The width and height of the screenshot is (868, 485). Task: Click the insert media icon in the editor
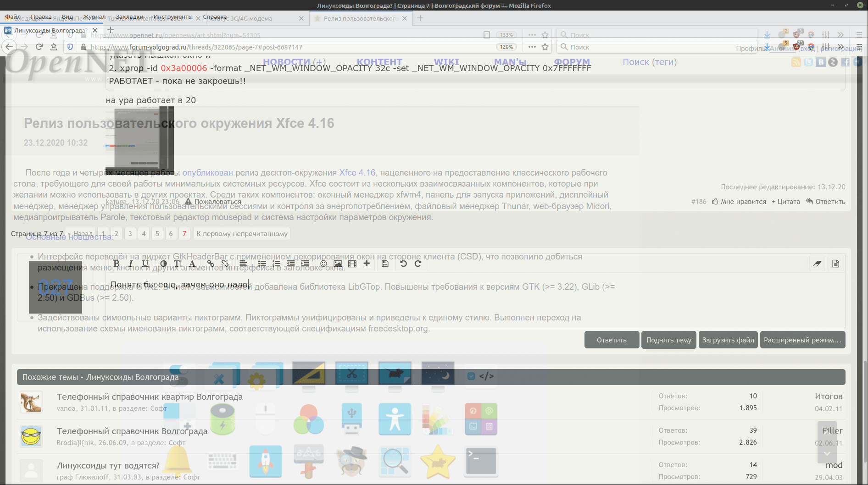pyautogui.click(x=352, y=264)
